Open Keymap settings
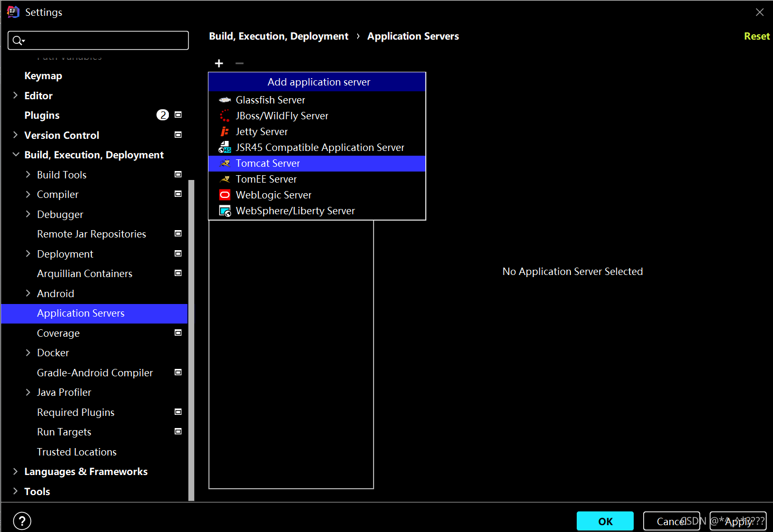Image resolution: width=773 pixels, height=532 pixels. tap(43, 75)
